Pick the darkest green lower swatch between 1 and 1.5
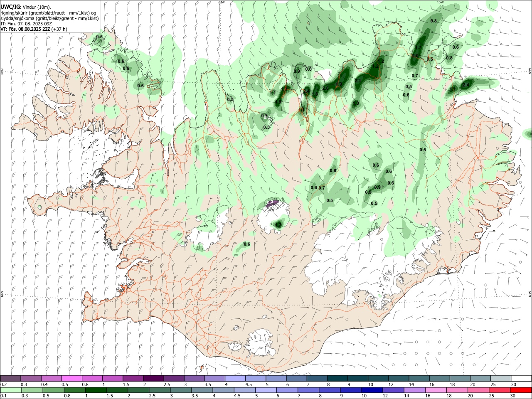The width and height of the screenshot is (532, 399). pos(96,390)
